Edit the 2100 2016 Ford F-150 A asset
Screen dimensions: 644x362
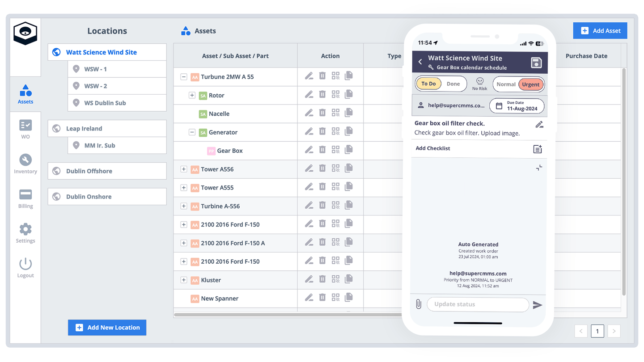tap(309, 243)
